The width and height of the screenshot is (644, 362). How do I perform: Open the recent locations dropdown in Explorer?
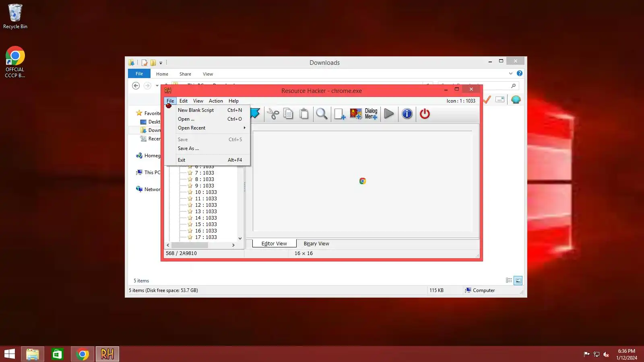157,86
